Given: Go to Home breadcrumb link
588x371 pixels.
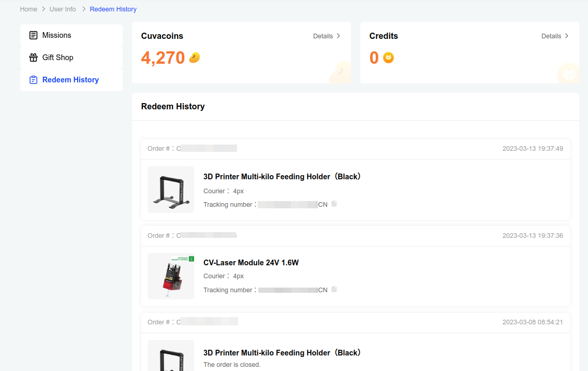Looking at the screenshot, I should point(28,9).
